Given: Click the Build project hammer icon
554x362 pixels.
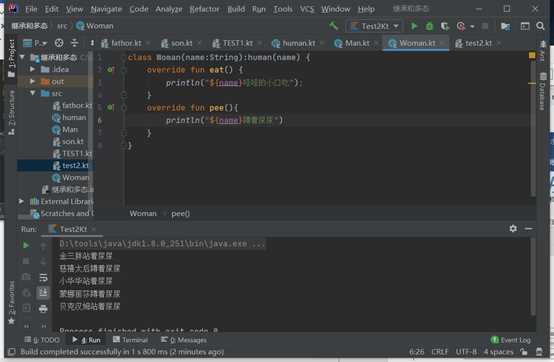Looking at the screenshot, I should tap(333, 26).
